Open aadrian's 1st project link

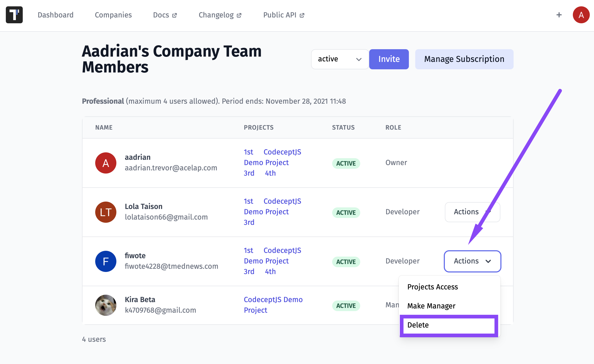(x=248, y=152)
